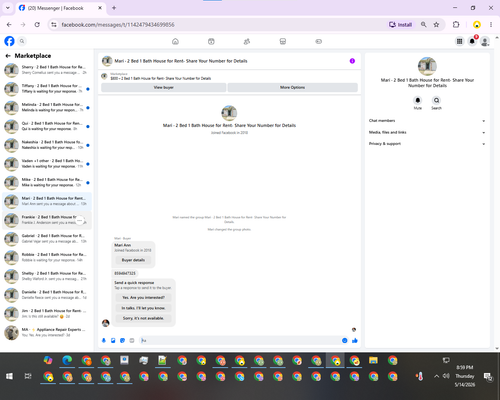Expand Media, files and links section
Viewport: 500px width, 400px height.
click(427, 132)
